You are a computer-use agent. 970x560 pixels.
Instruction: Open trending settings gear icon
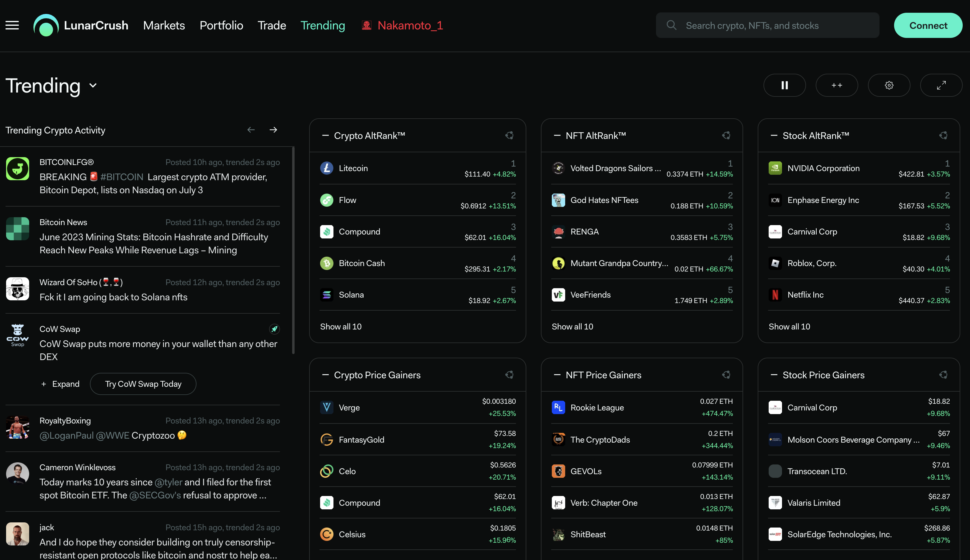[x=889, y=85]
